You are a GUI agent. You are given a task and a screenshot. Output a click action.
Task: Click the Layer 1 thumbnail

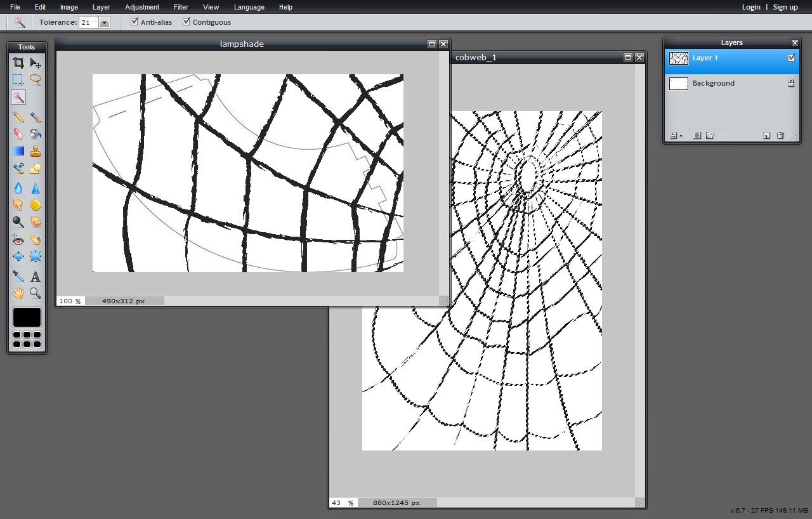[679, 58]
